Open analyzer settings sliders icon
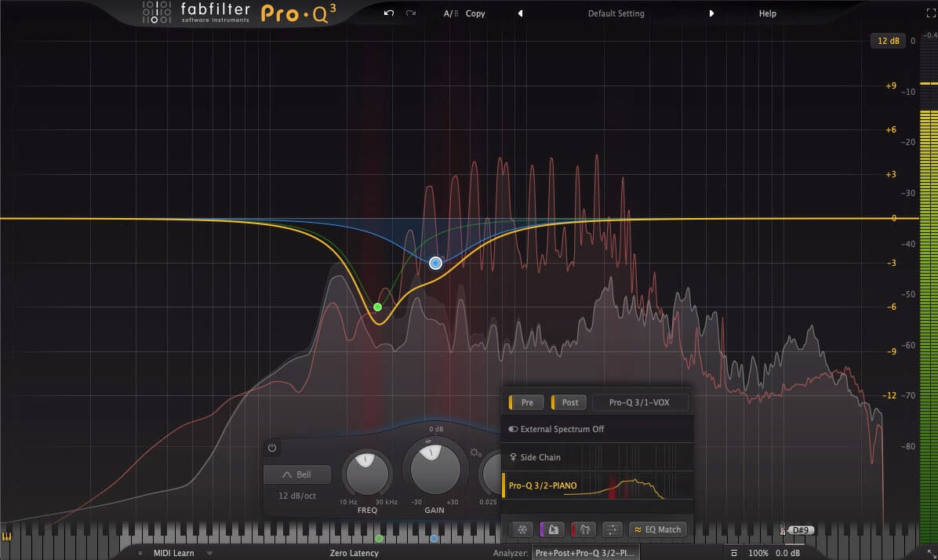Viewport: 938px width, 560px height. [613, 529]
